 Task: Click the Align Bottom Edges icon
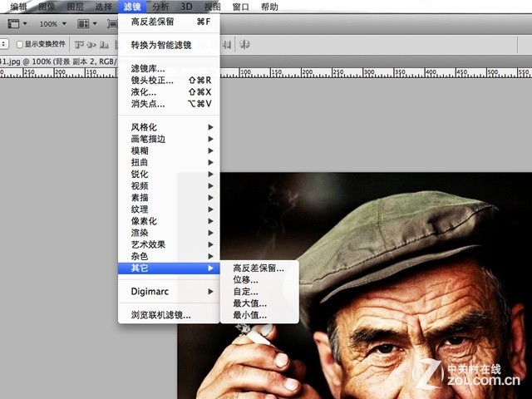click(x=104, y=44)
